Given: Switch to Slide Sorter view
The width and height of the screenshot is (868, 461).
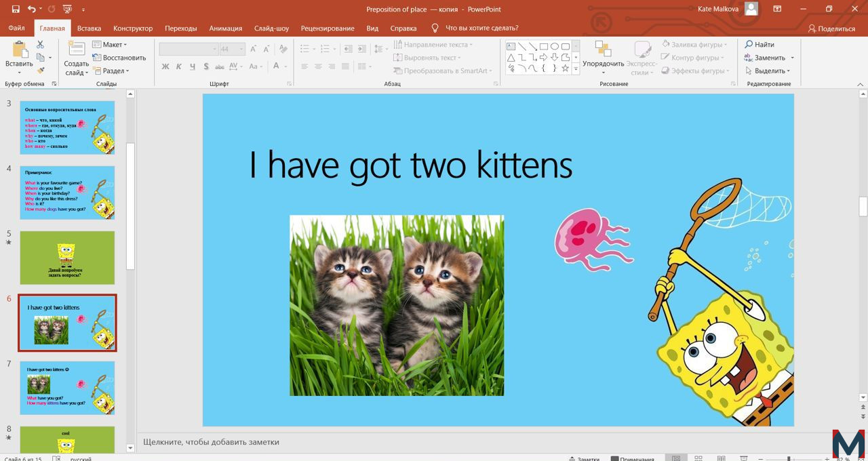Looking at the screenshot, I should click(698, 458).
